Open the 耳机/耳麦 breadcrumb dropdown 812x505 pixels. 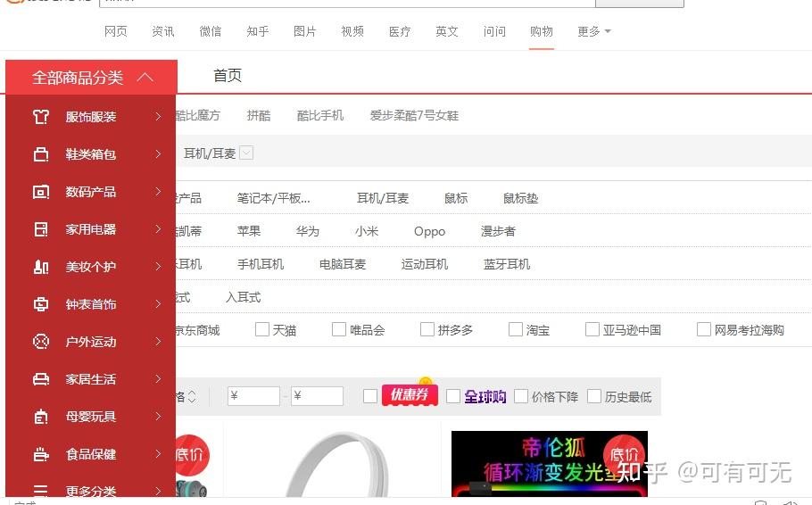[246, 153]
